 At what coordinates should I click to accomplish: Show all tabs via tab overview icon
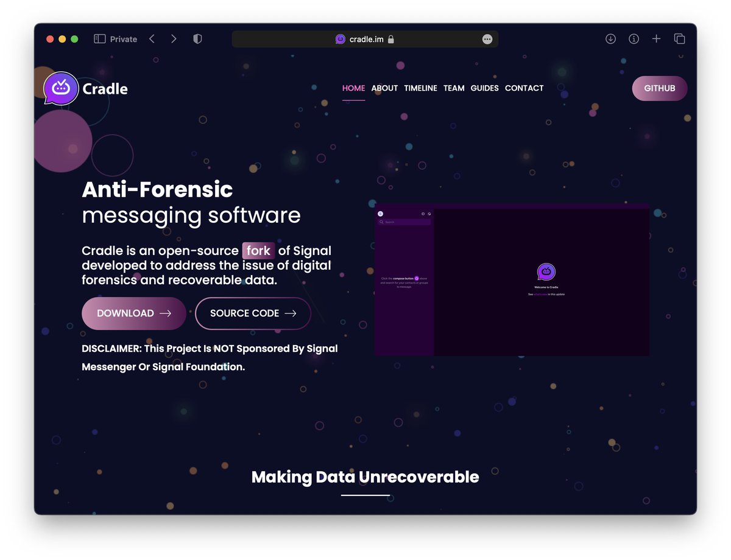pos(679,38)
